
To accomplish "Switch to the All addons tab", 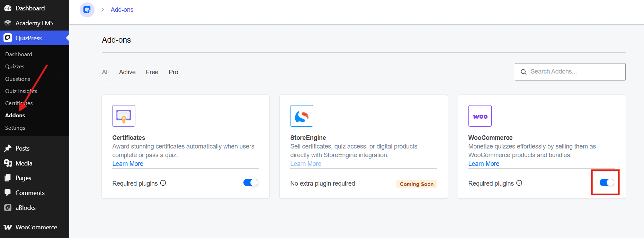I will tap(105, 72).
